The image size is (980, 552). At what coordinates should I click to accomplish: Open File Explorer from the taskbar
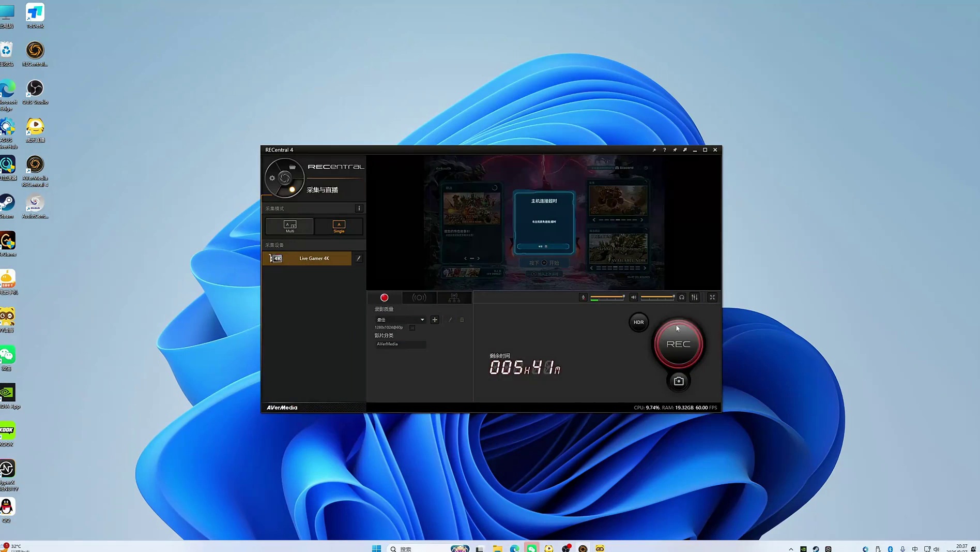pos(497,548)
